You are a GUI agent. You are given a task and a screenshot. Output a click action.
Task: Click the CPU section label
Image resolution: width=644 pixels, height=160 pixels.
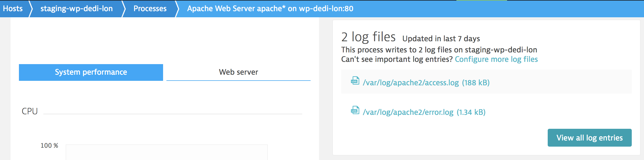click(x=30, y=111)
